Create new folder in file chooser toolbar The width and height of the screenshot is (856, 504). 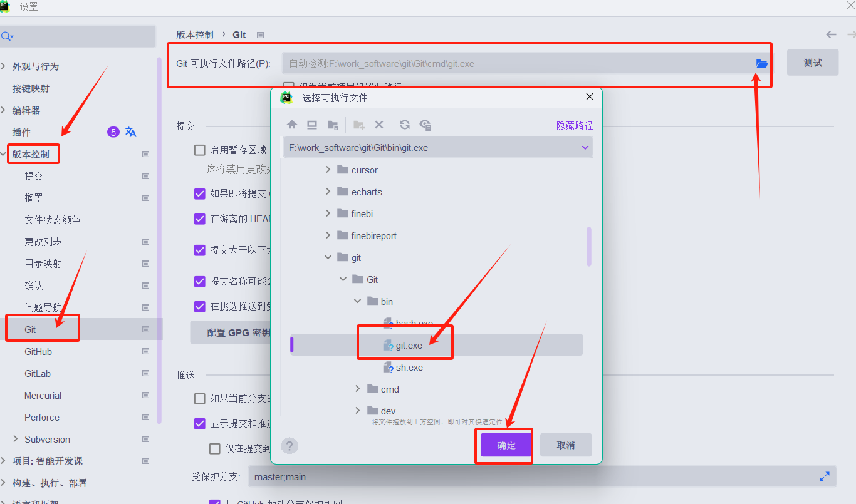point(359,125)
